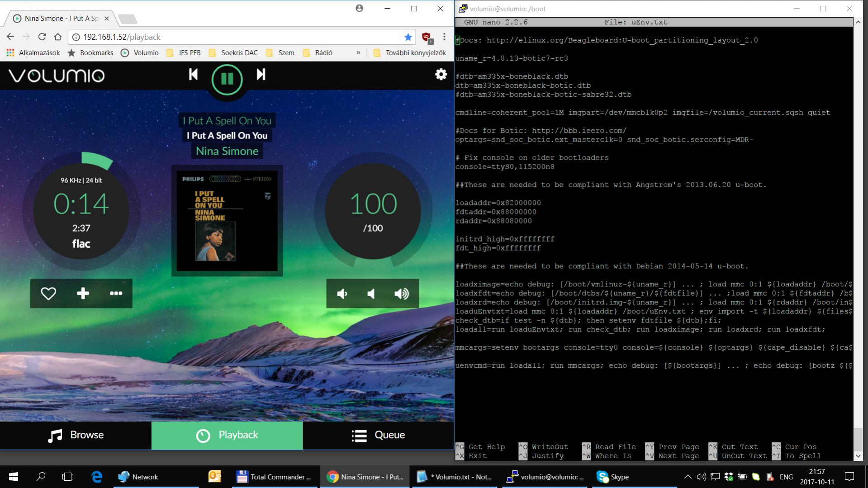Image resolution: width=868 pixels, height=488 pixels.
Task: Open Chrome three-dot menu
Action: click(444, 37)
